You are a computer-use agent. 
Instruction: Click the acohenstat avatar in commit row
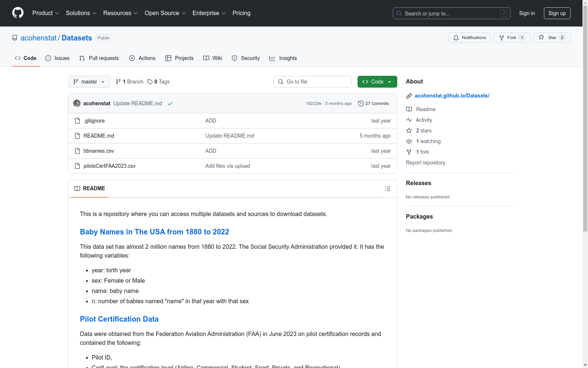77,103
